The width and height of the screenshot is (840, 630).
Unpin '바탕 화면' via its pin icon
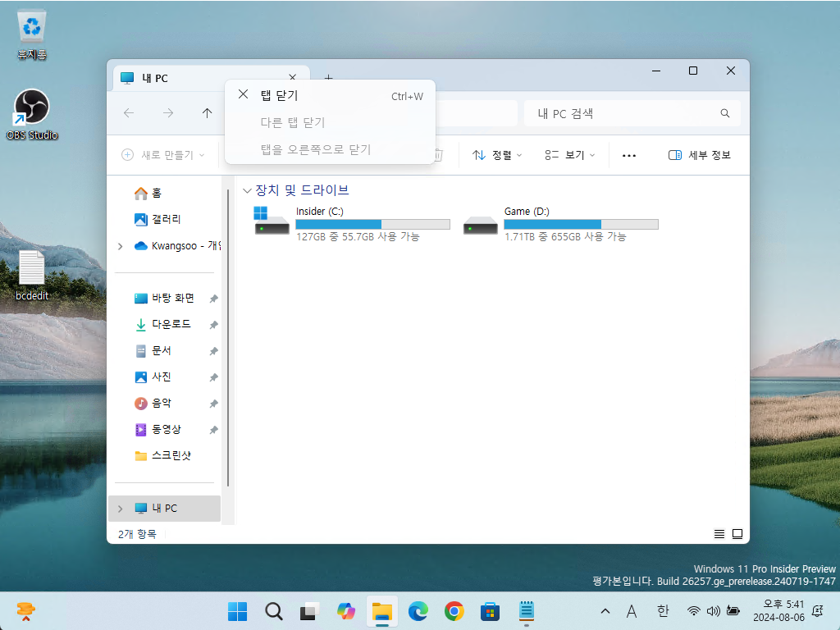214,299
